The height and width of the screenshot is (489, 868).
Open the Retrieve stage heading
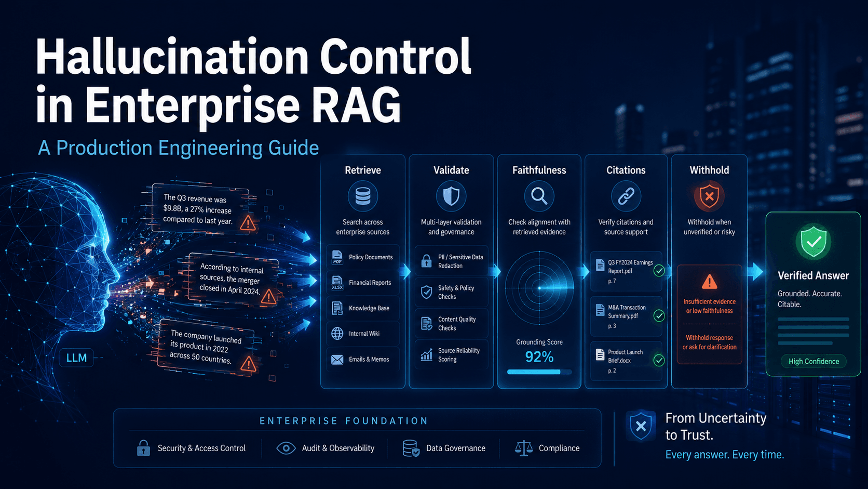363,170
